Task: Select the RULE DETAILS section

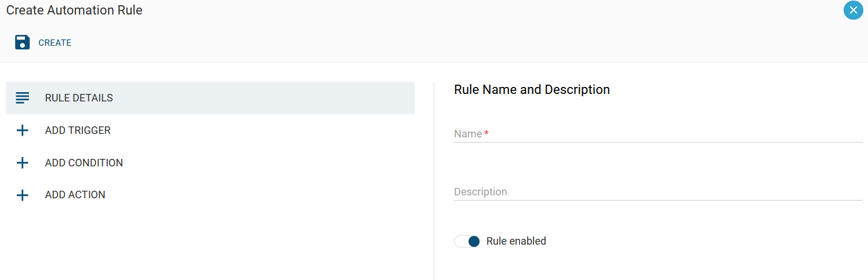Action: 210,98
